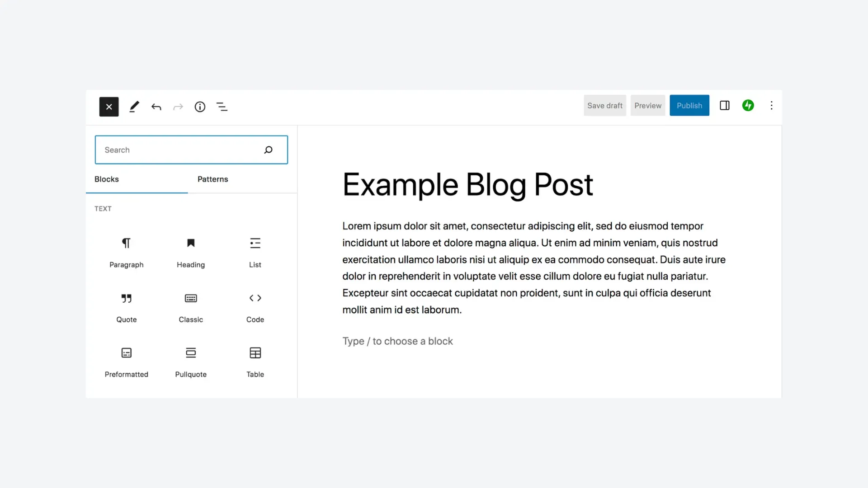The image size is (868, 488).
Task: Click the Publish button
Action: pos(689,105)
